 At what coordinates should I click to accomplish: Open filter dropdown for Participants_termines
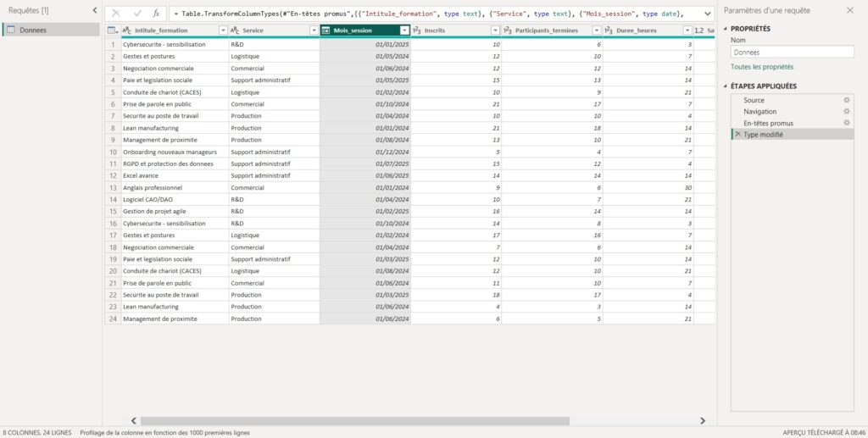[597, 30]
